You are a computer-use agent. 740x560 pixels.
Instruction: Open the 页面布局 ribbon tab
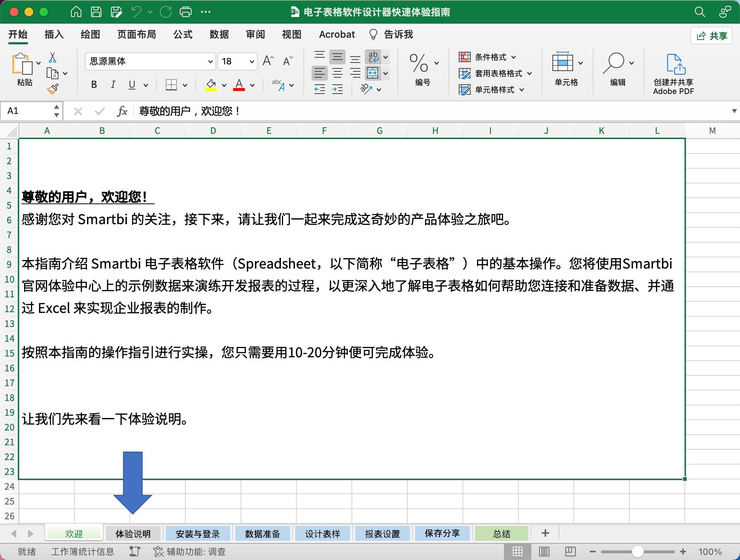[137, 34]
